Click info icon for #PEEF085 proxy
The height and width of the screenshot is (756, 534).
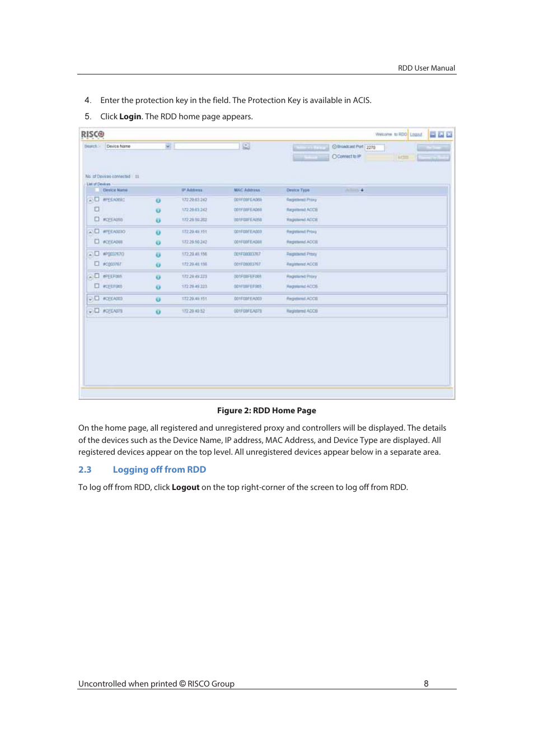pos(158,277)
